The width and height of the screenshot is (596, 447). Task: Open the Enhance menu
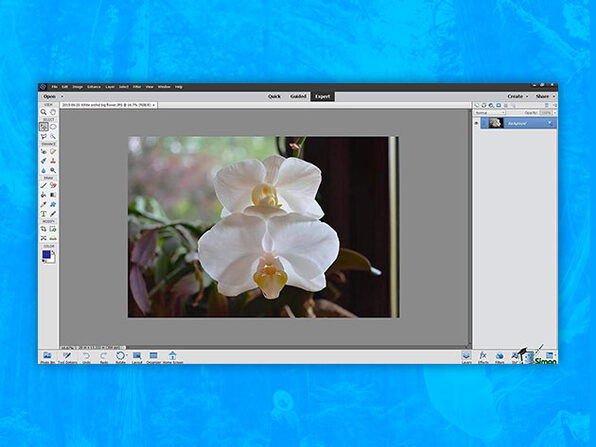pos(94,87)
